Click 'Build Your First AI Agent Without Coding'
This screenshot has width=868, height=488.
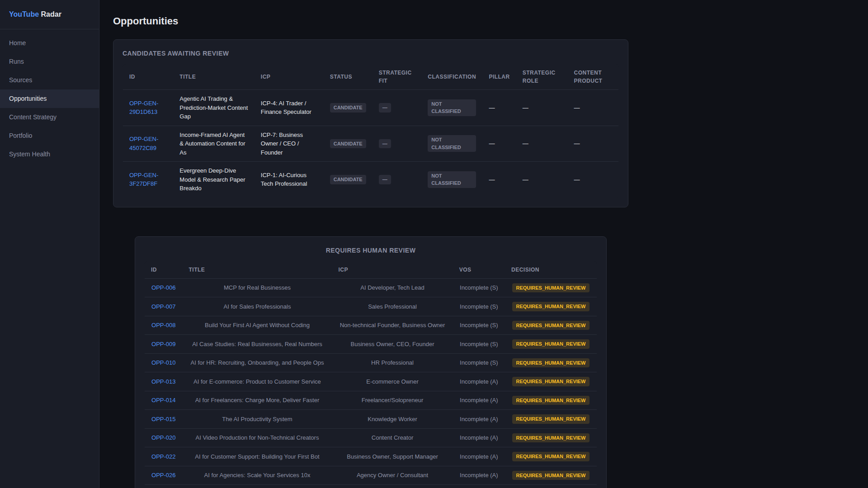[x=257, y=325]
